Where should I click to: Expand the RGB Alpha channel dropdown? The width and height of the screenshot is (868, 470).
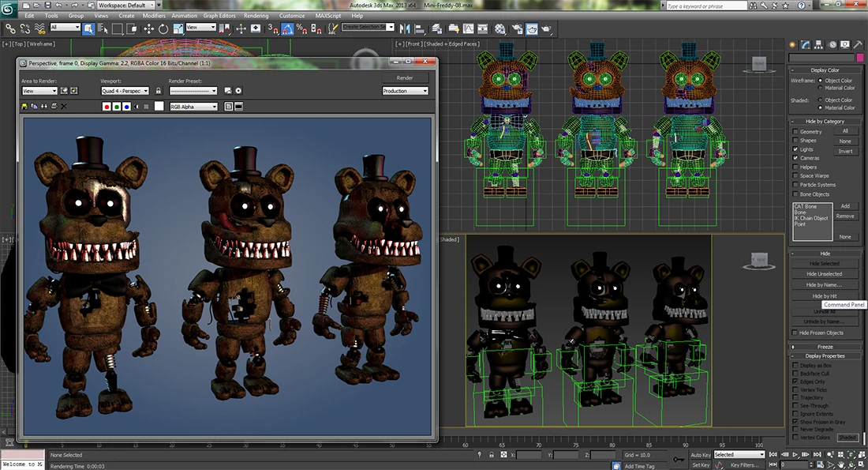click(x=193, y=107)
